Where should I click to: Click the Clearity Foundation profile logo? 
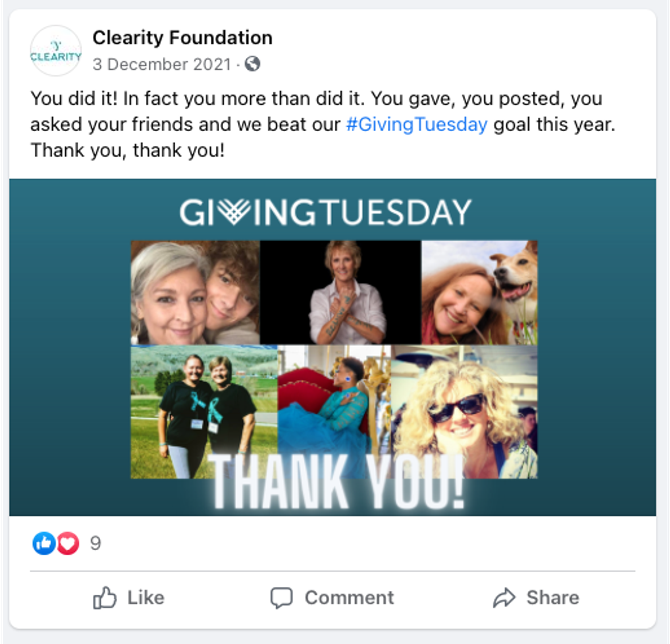point(56,51)
